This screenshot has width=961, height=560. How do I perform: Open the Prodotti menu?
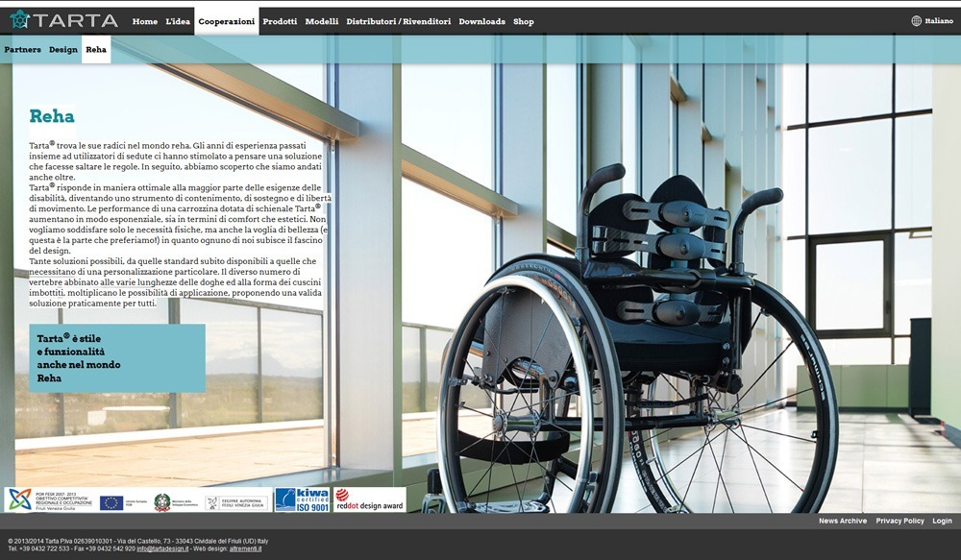280,21
